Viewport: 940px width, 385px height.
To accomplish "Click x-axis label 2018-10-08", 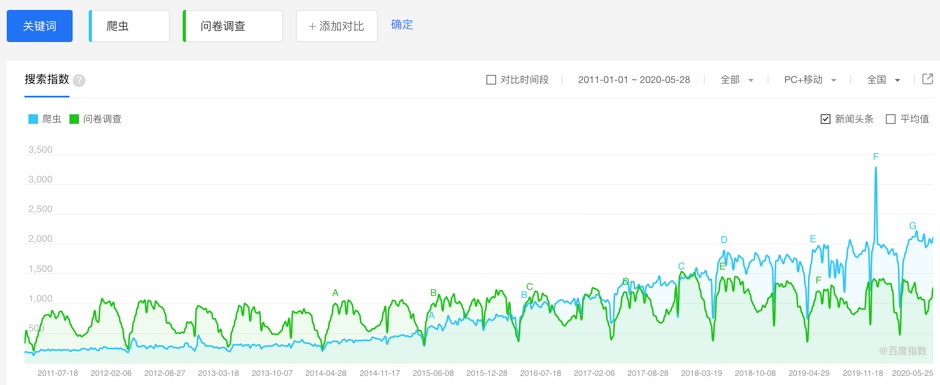I will [755, 372].
